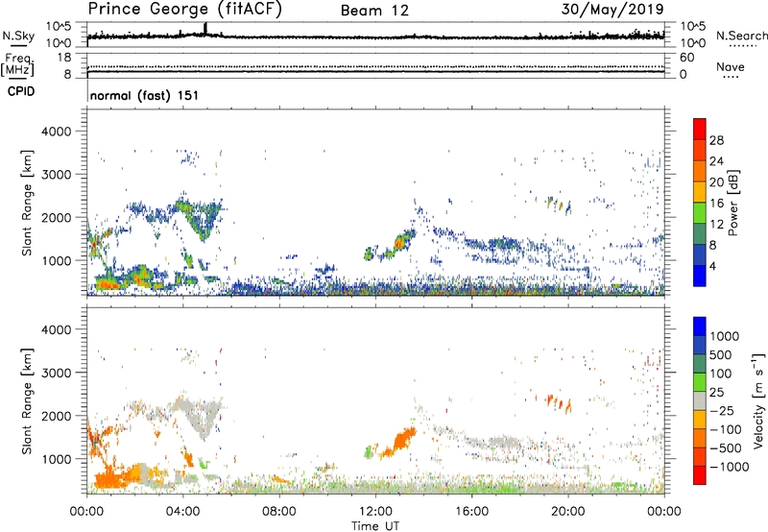Click the blue bottom segment of power colorbar

(x=700, y=276)
